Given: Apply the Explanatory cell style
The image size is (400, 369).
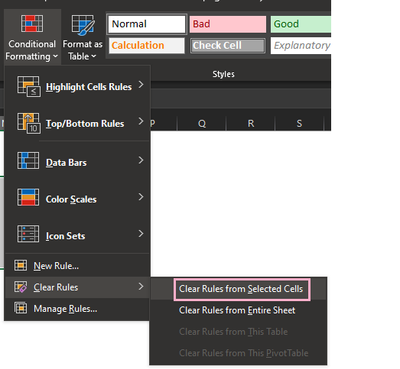Looking at the screenshot, I should tap(301, 46).
